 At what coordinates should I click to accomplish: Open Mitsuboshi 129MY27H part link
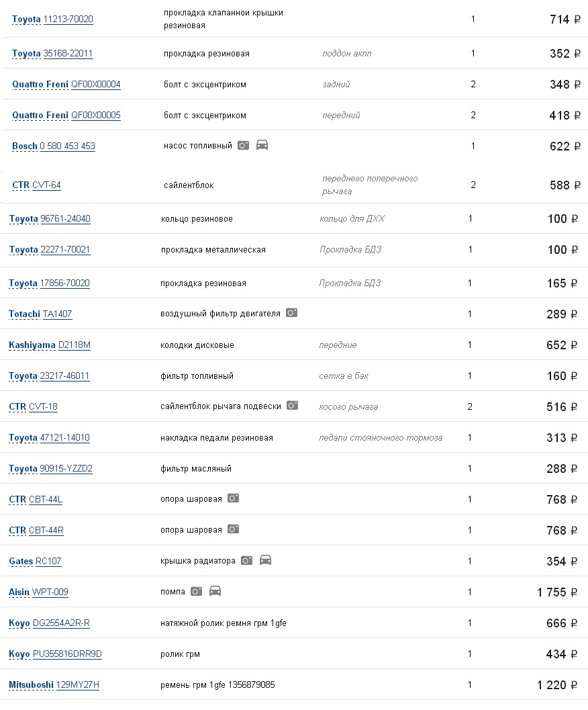pyautogui.click(x=77, y=685)
